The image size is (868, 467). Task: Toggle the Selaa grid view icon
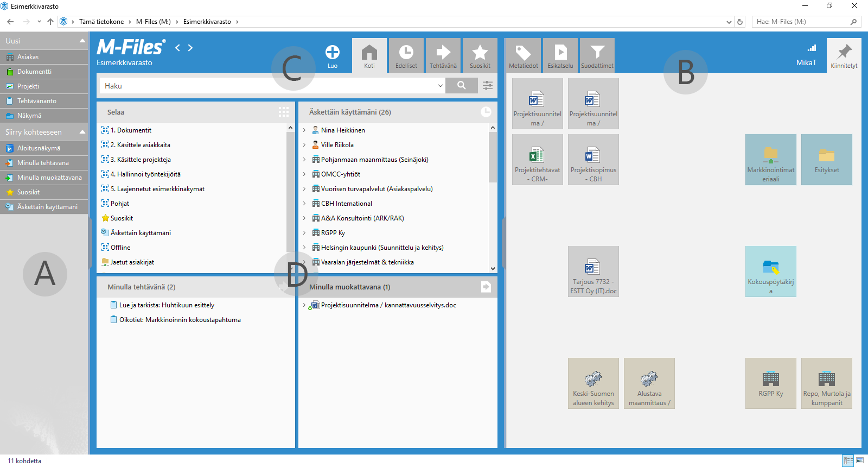point(284,112)
